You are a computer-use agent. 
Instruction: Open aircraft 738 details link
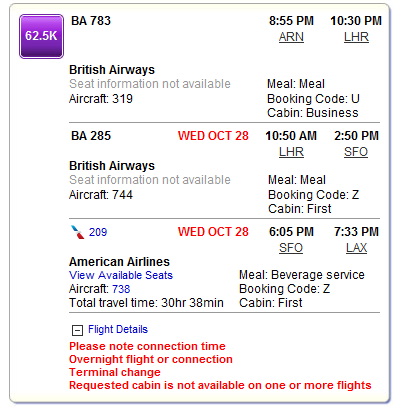click(x=121, y=289)
